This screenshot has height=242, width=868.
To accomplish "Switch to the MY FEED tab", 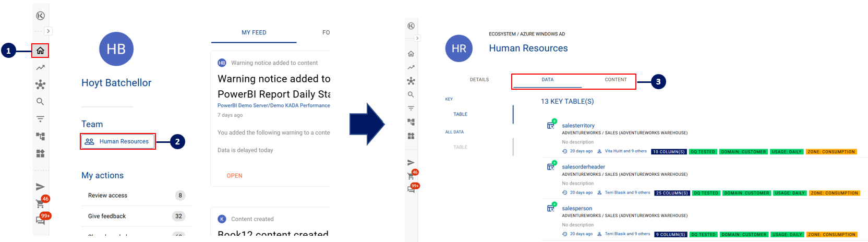I will click(x=254, y=32).
